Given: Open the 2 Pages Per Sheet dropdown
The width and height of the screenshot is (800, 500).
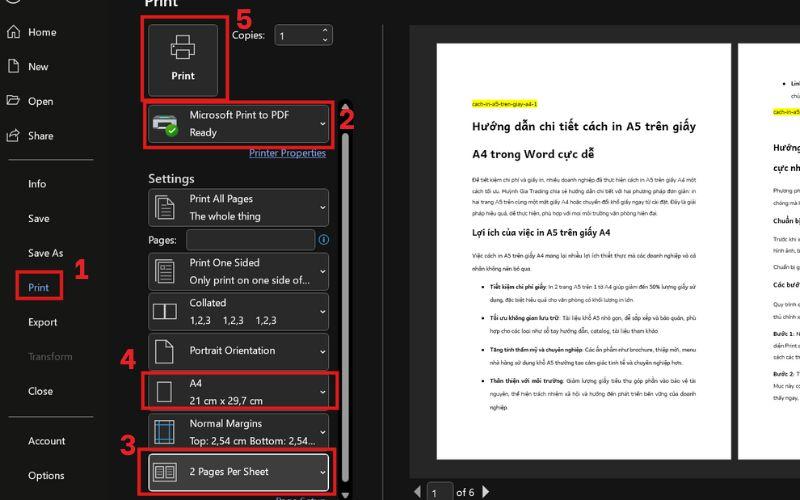Looking at the screenshot, I should point(238,472).
